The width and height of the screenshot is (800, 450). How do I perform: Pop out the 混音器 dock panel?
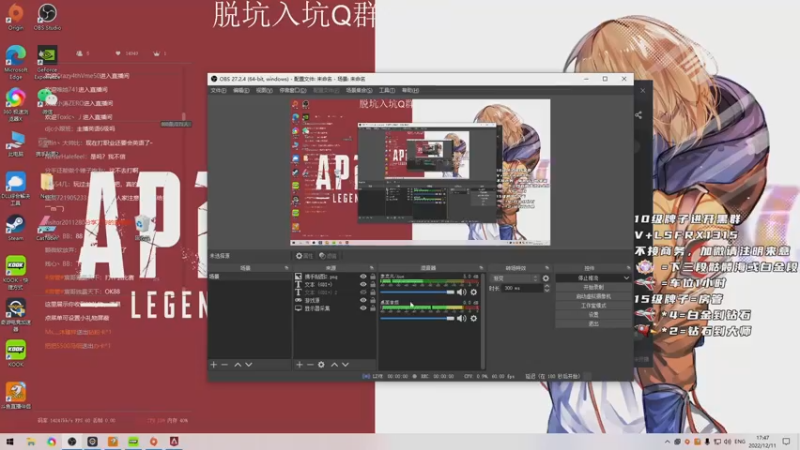(481, 268)
